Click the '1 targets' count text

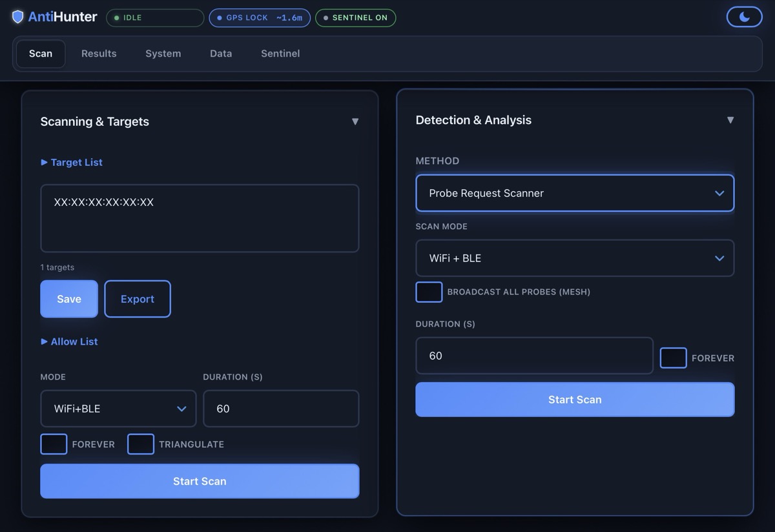57,267
